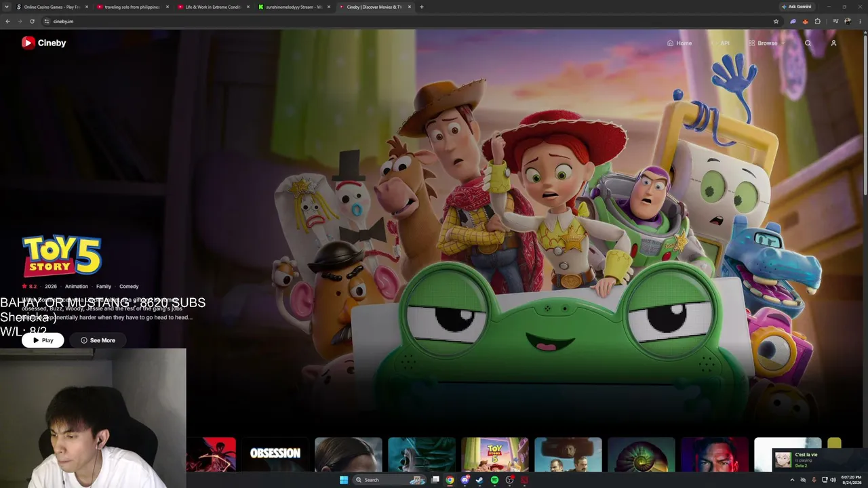Open a new browser tab
Viewport: 868px width, 488px height.
click(x=421, y=7)
